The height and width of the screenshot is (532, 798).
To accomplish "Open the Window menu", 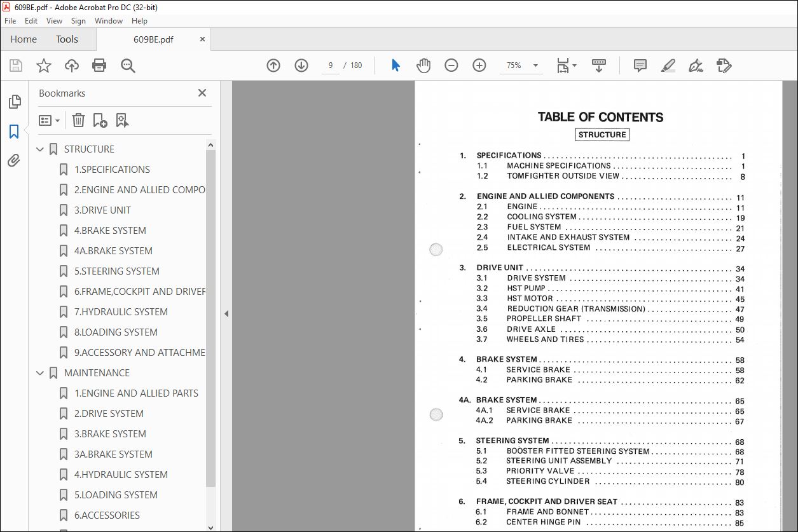I will 109,21.
